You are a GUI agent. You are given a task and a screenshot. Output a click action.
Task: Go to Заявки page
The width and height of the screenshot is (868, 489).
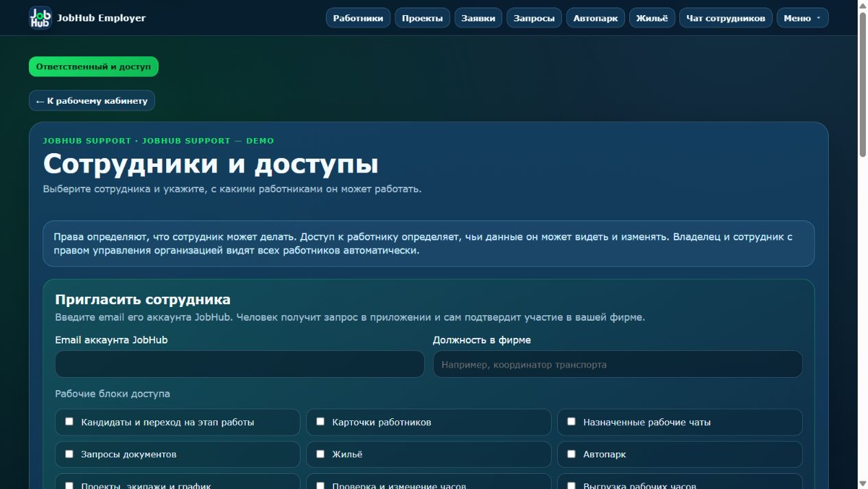tap(478, 18)
